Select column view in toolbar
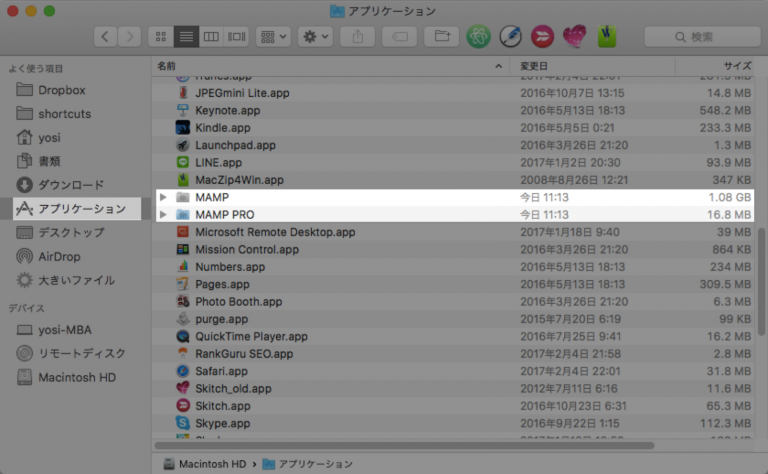768x474 pixels. tap(211, 36)
